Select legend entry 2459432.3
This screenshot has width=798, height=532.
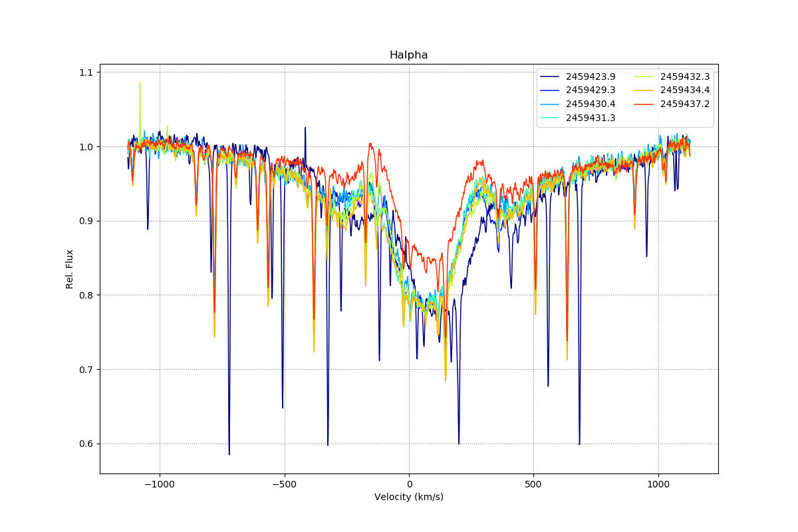click(684, 76)
